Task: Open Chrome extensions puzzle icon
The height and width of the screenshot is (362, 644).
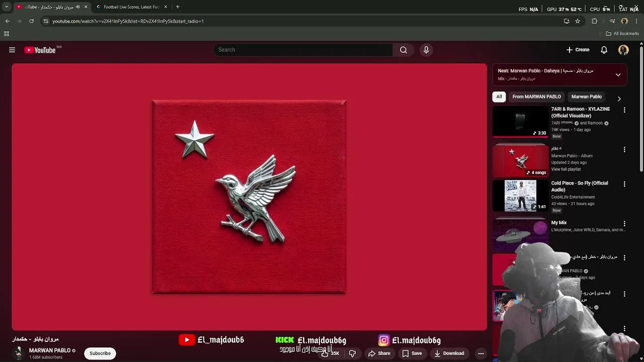Action: point(595,21)
